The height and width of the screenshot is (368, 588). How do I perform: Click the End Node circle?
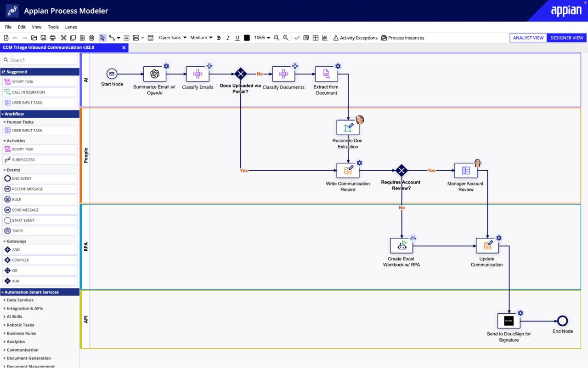pos(562,321)
